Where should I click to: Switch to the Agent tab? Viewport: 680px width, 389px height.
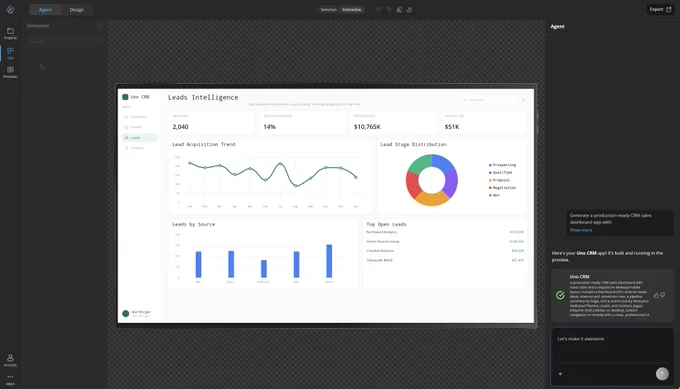(x=45, y=10)
